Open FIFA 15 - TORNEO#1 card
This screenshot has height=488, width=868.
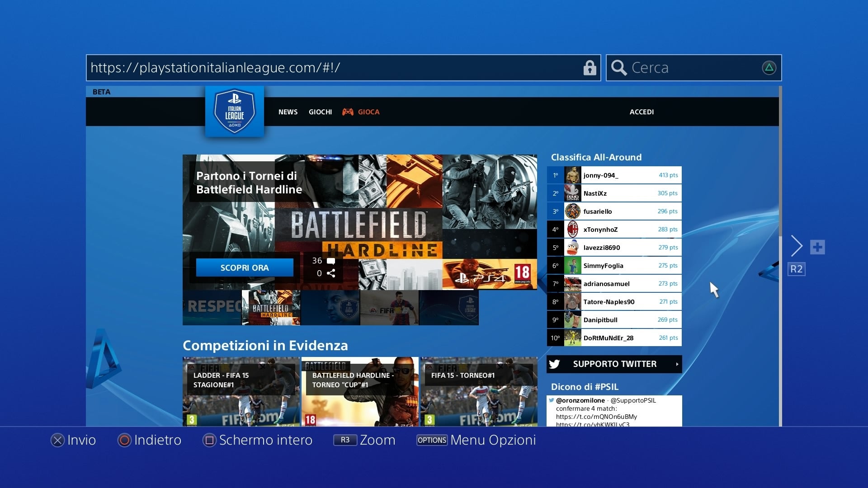(479, 392)
